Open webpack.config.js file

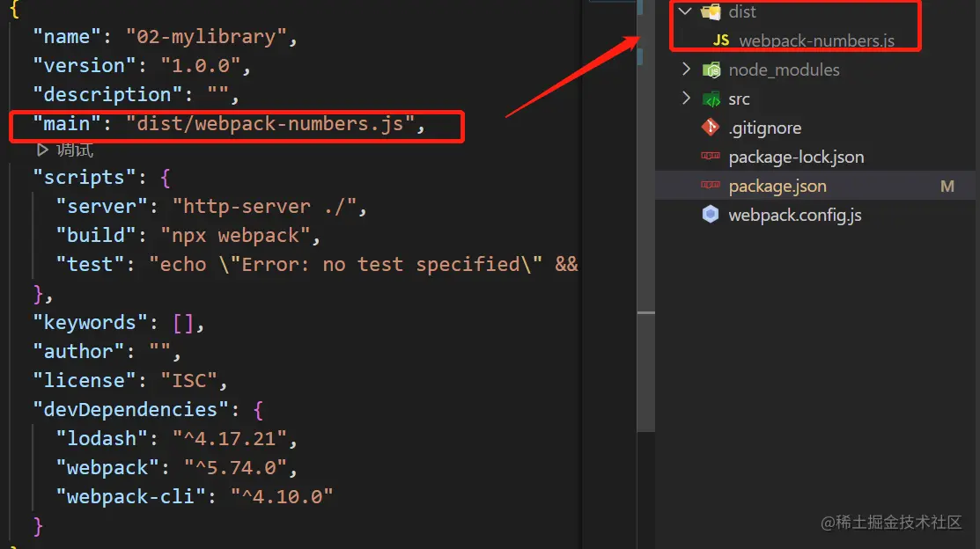click(794, 215)
